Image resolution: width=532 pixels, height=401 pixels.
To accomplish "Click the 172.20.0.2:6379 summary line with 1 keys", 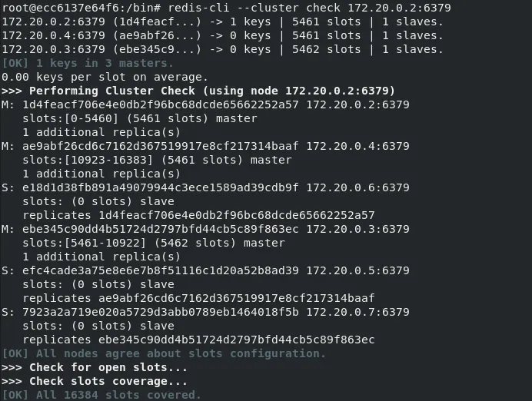I will (x=223, y=22).
